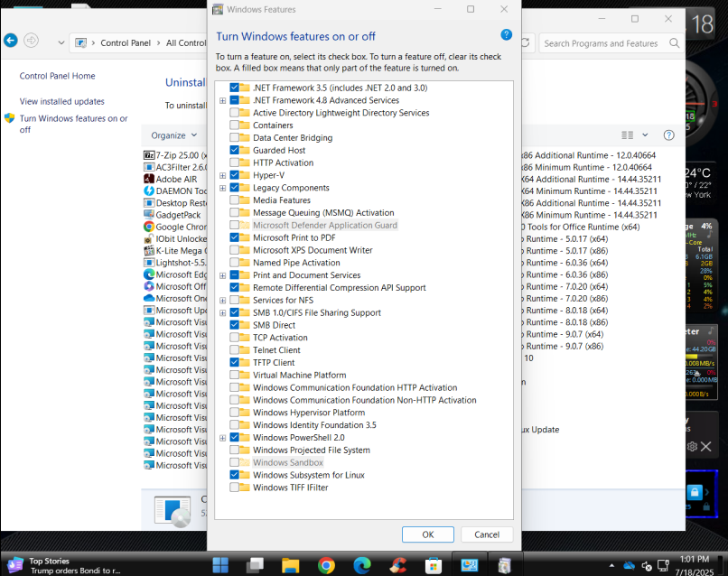The height and width of the screenshot is (576, 728).
Task: Select the TFTP Client feature row
Action: click(274, 363)
